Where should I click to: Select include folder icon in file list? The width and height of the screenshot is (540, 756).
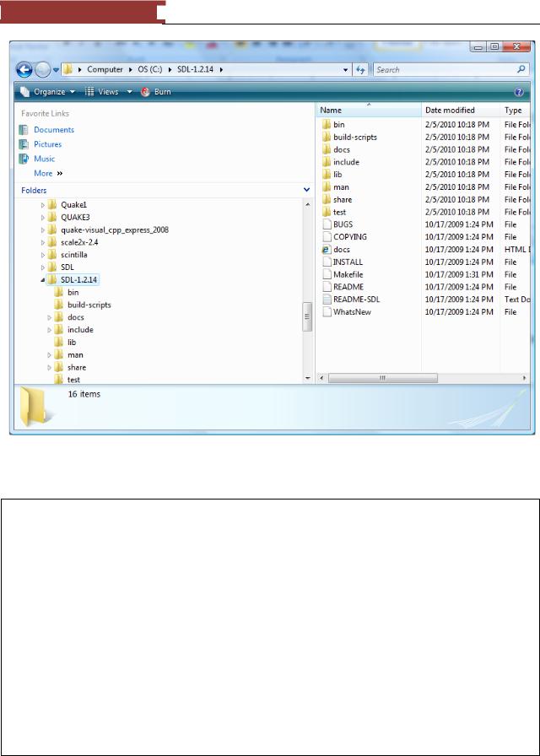click(327, 163)
